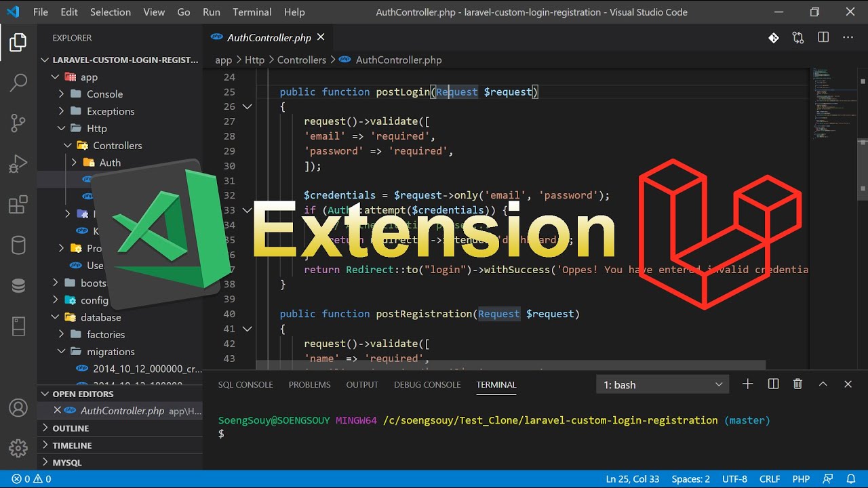Switch to the SQL CONSOLE panel tab
The width and height of the screenshot is (868, 488).
(245, 384)
